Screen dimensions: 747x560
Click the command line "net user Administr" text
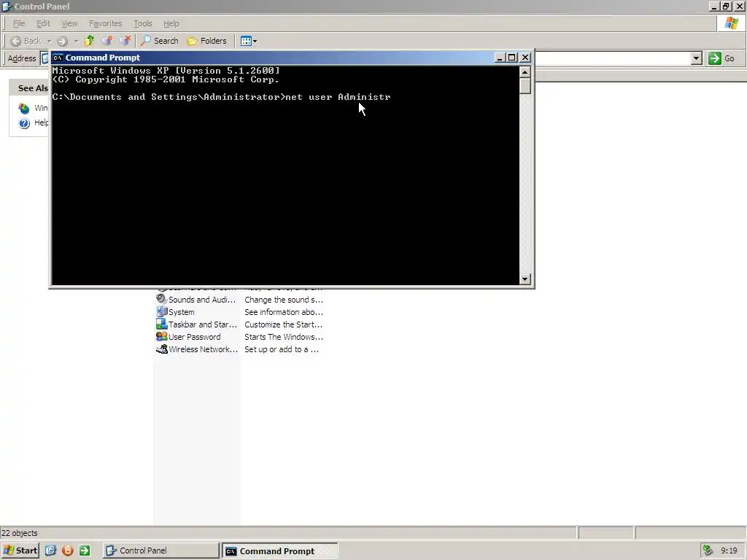(338, 97)
